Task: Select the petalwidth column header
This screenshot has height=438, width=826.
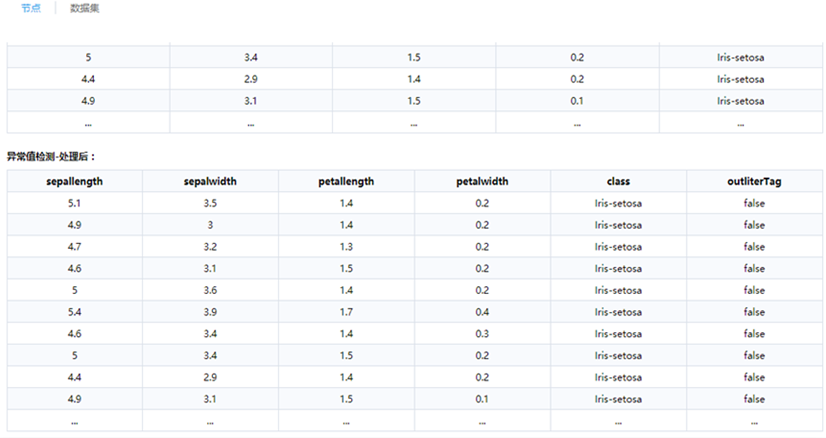Action: click(482, 181)
